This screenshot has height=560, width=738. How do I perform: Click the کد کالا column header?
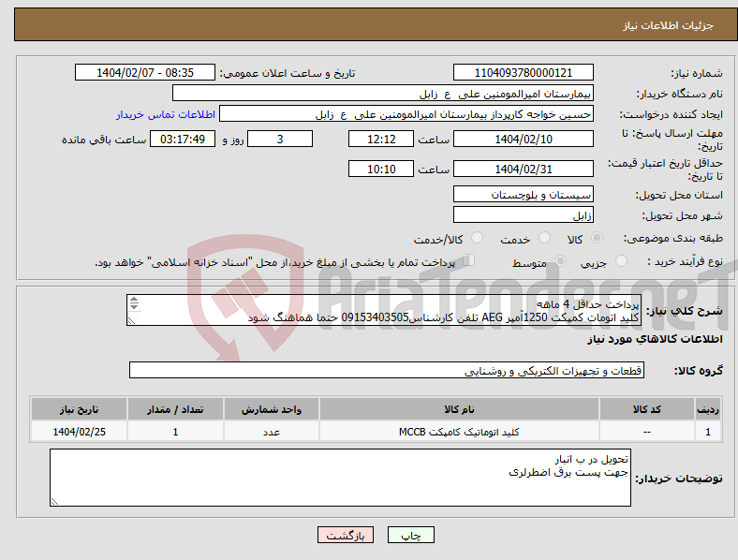pos(647,409)
